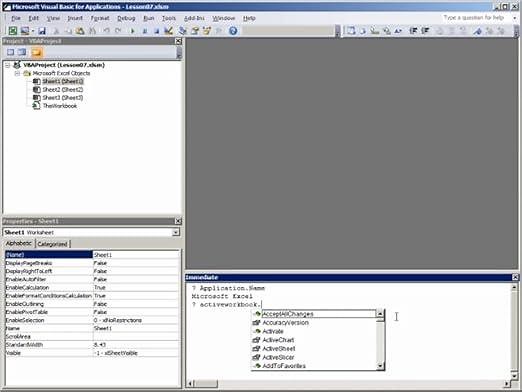
Task: Open the Tools menu
Action: 169,18
